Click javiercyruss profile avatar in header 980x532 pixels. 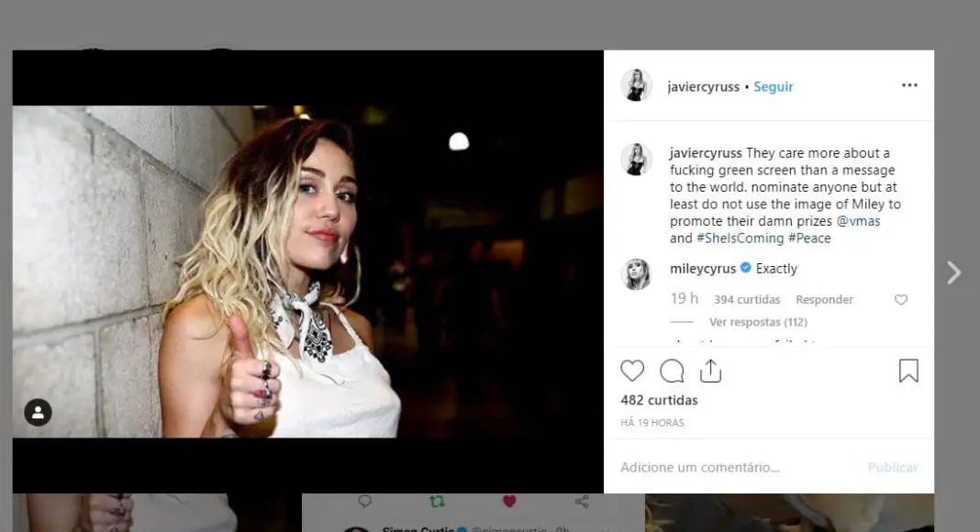click(636, 85)
